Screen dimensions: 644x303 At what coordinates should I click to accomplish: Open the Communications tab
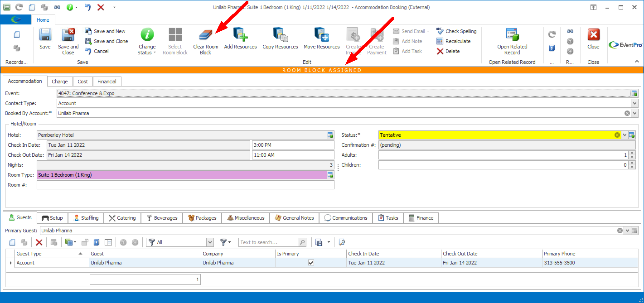(346, 218)
